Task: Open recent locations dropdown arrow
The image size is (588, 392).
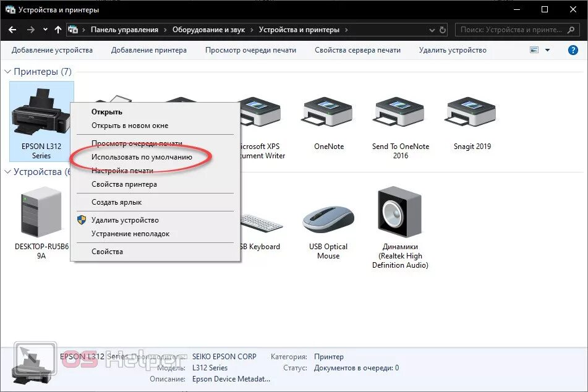Action: coord(45,30)
